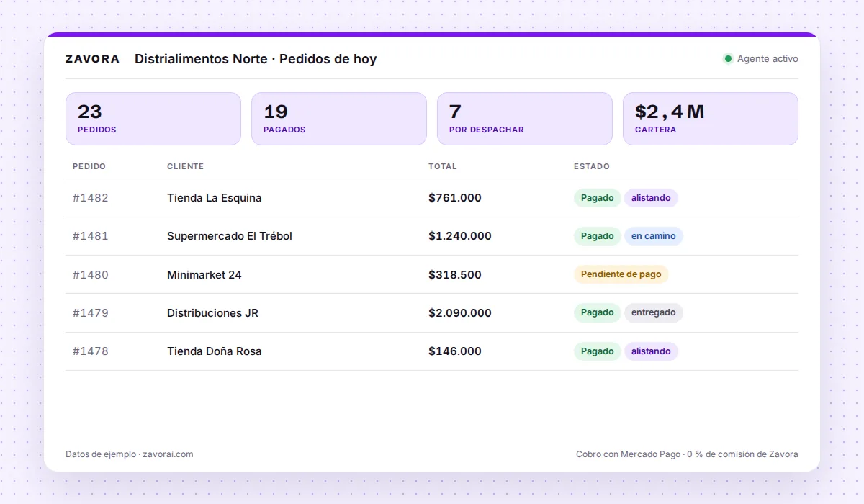Open order #1478
864x504 pixels.
pos(91,351)
